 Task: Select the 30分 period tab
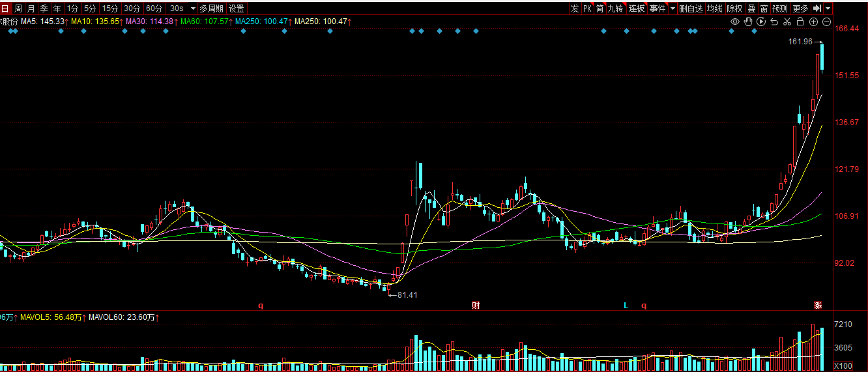tap(132, 8)
